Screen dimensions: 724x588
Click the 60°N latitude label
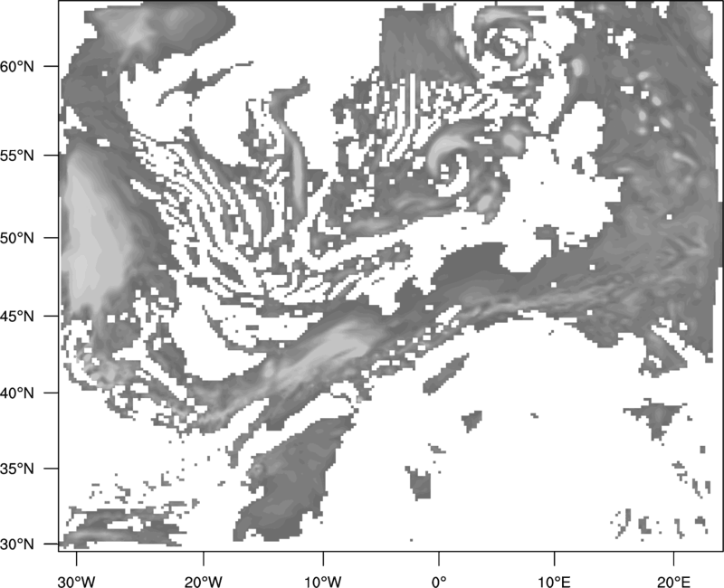(x=17, y=66)
